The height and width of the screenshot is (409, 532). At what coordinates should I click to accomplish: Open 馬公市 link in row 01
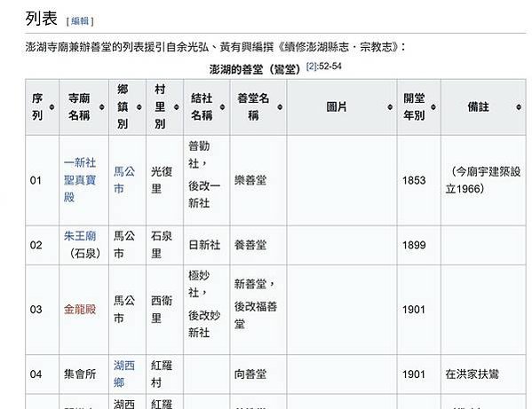124,180
